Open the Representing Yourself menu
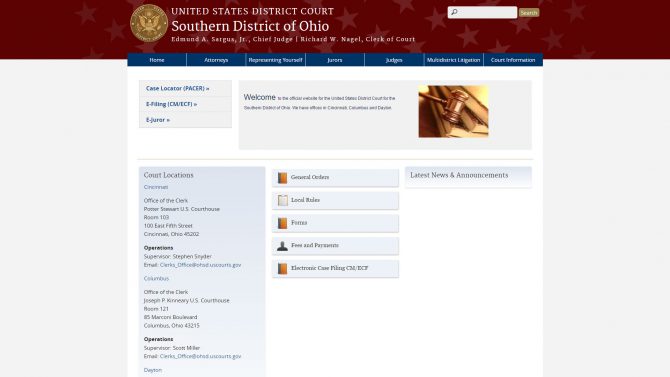Viewport: 670px width, 377px height. (x=276, y=60)
